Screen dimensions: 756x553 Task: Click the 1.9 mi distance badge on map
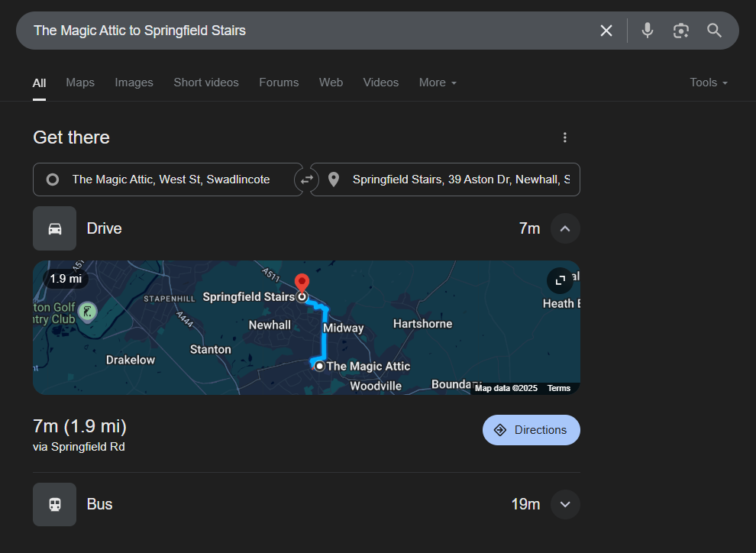click(66, 279)
